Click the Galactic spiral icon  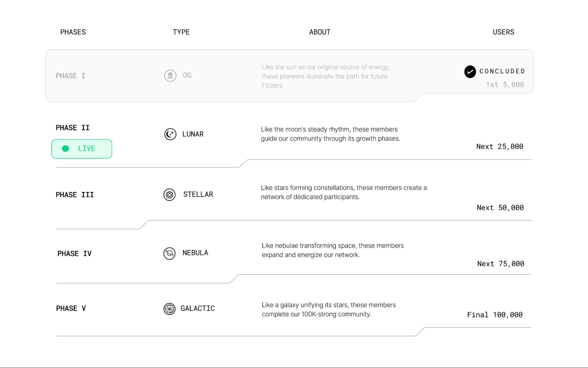169,309
